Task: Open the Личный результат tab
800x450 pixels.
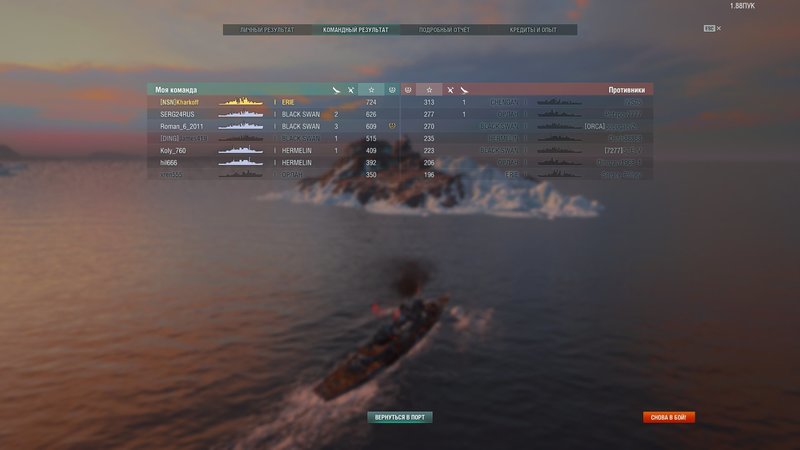Action: (x=267, y=30)
